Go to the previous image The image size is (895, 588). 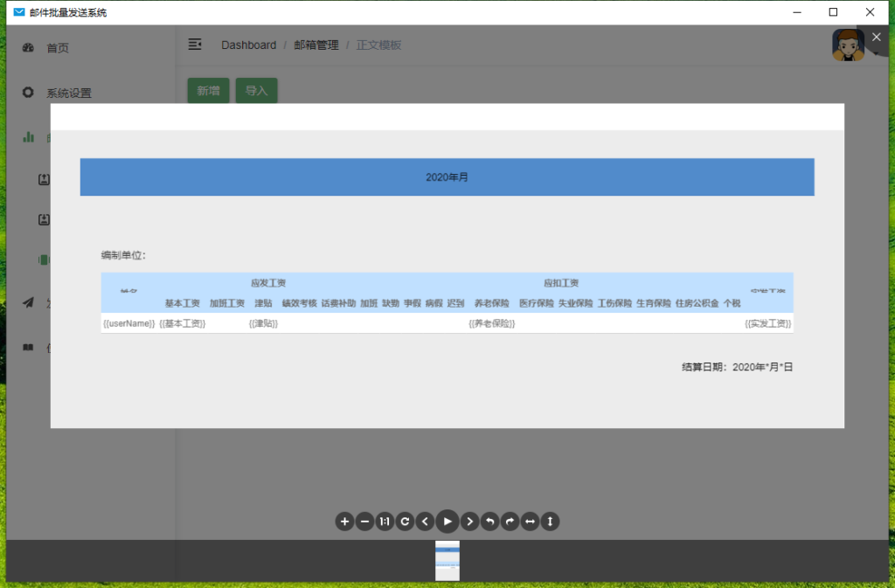[425, 522]
